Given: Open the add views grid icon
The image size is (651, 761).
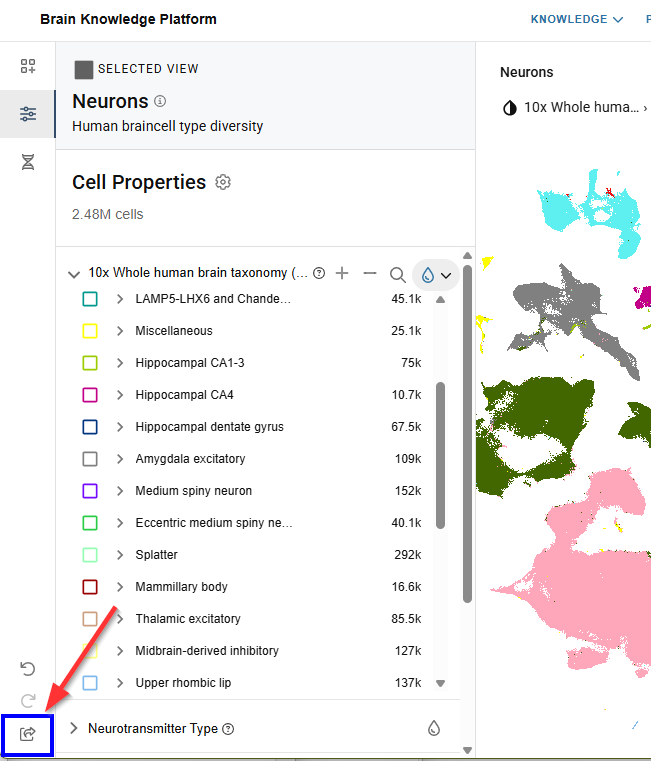Looking at the screenshot, I should coord(28,66).
